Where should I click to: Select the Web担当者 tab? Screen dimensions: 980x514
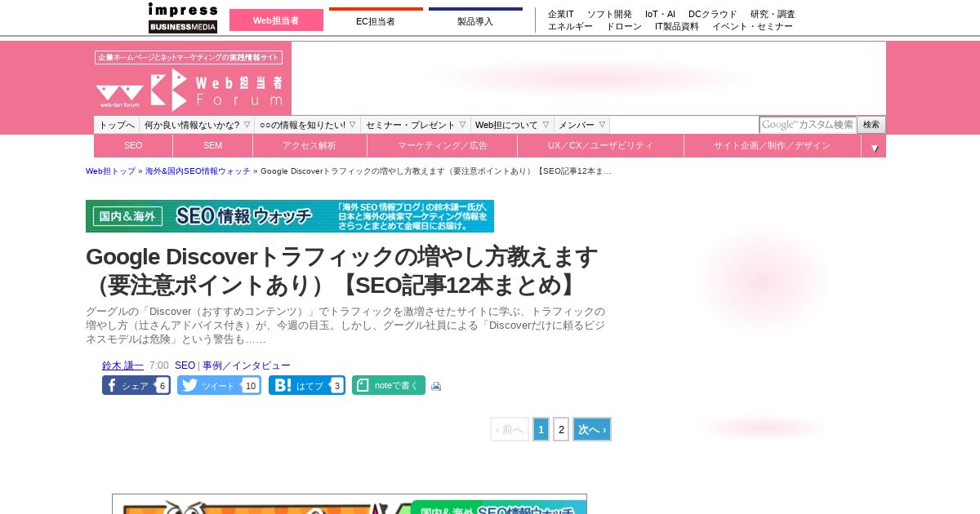point(276,20)
